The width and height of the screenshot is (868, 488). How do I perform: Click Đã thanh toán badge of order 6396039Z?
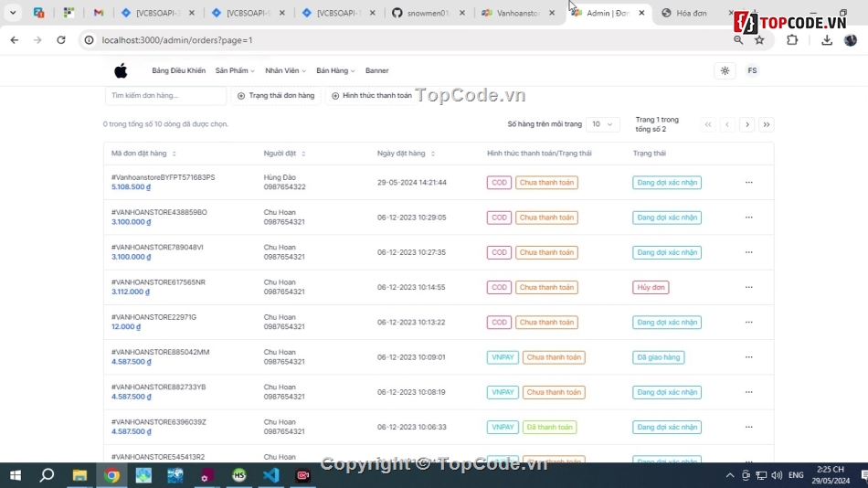click(550, 427)
